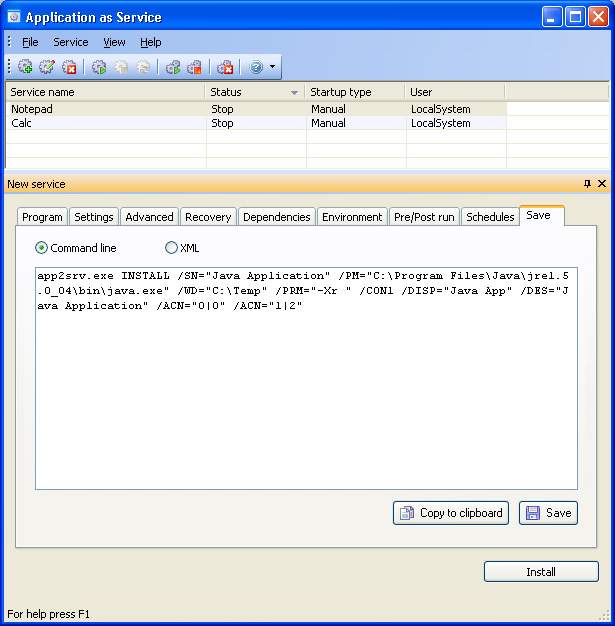Image resolution: width=615 pixels, height=626 pixels.
Task: Close the New service panel
Action: pyautogui.click(x=602, y=184)
